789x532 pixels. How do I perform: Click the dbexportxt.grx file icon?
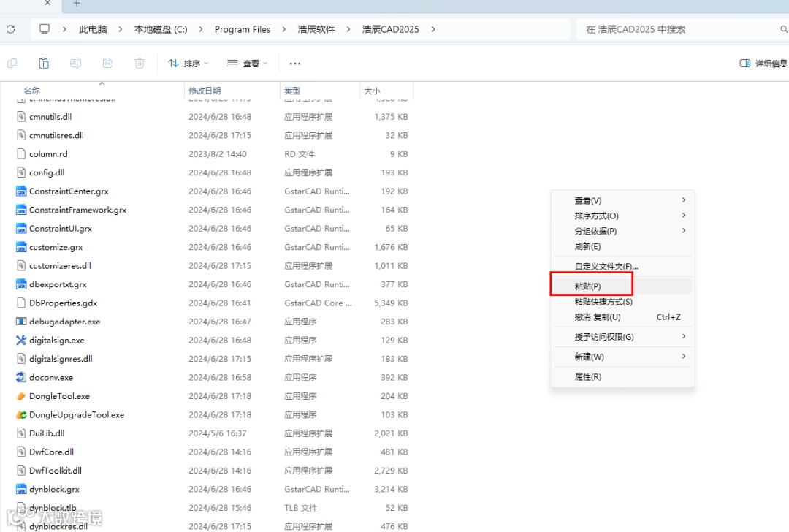point(21,284)
